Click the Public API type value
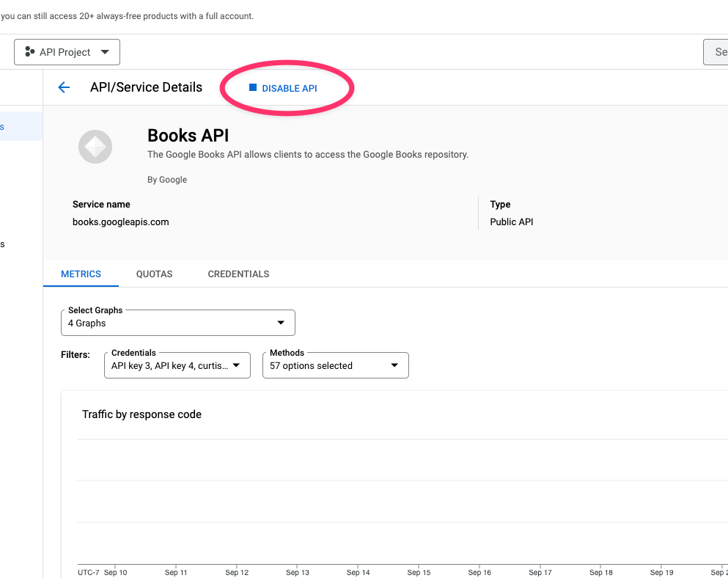This screenshot has width=728, height=578. tap(511, 222)
